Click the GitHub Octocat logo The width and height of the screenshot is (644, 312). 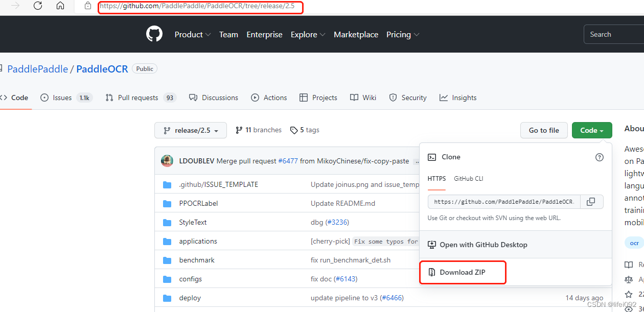coord(154,34)
